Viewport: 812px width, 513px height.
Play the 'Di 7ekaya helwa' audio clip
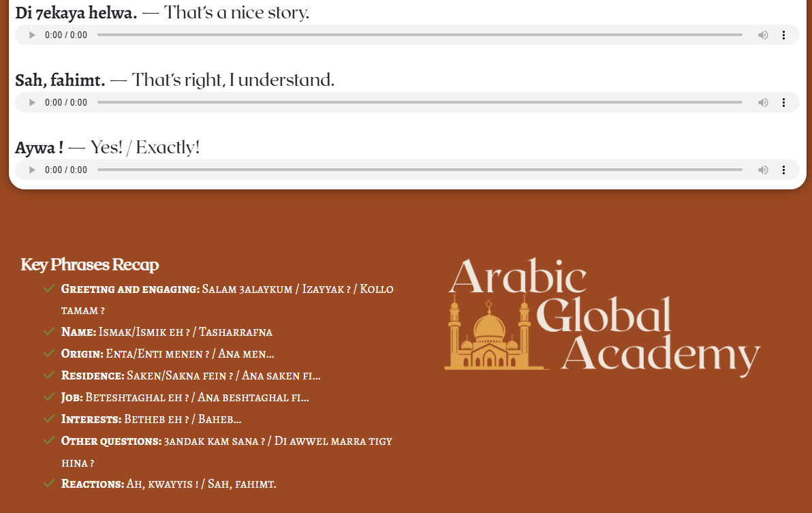pyautogui.click(x=32, y=35)
